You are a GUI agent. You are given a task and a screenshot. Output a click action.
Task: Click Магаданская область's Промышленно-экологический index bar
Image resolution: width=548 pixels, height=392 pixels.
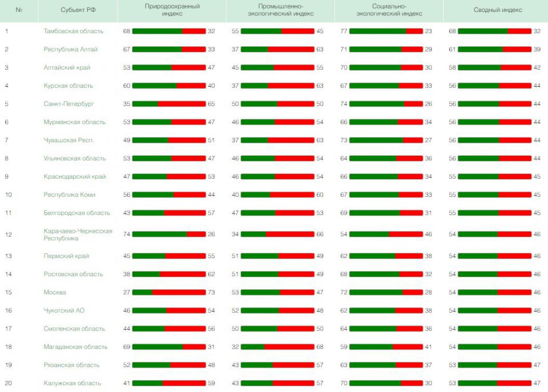[x=277, y=347]
